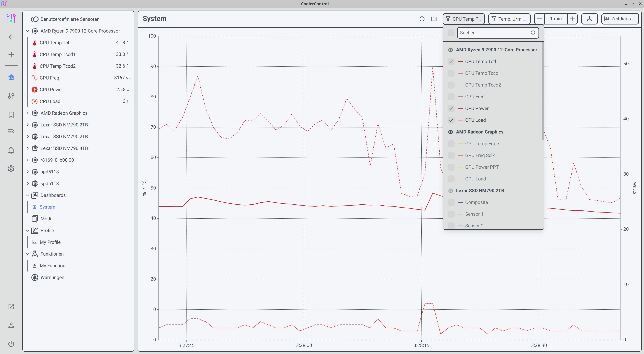Open the Temp, U/min data type filter dropdown

pos(509,19)
